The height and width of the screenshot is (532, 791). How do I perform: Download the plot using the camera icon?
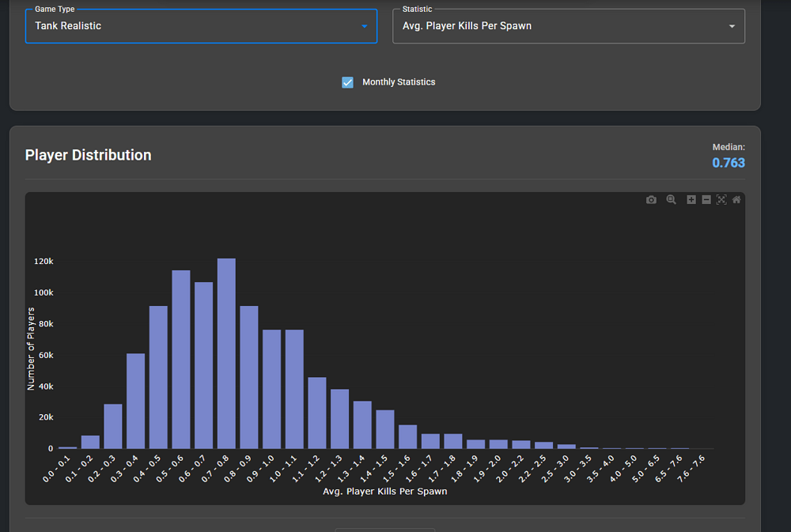pos(651,200)
